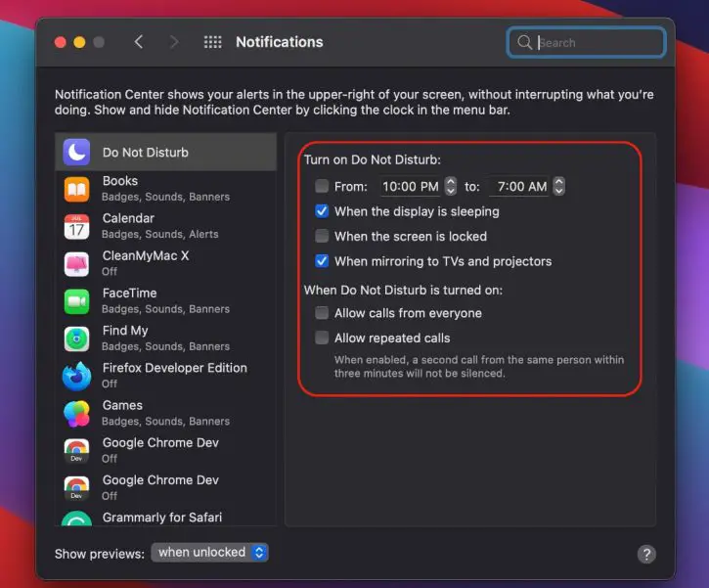The width and height of the screenshot is (709, 588).
Task: Click the stepper beside 7:00 AM
Action: click(x=558, y=186)
